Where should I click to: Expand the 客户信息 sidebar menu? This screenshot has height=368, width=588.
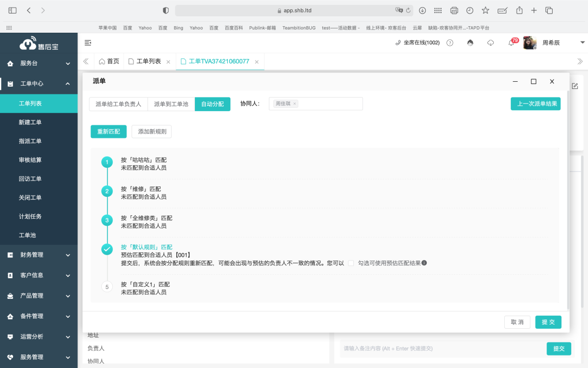[39, 275]
